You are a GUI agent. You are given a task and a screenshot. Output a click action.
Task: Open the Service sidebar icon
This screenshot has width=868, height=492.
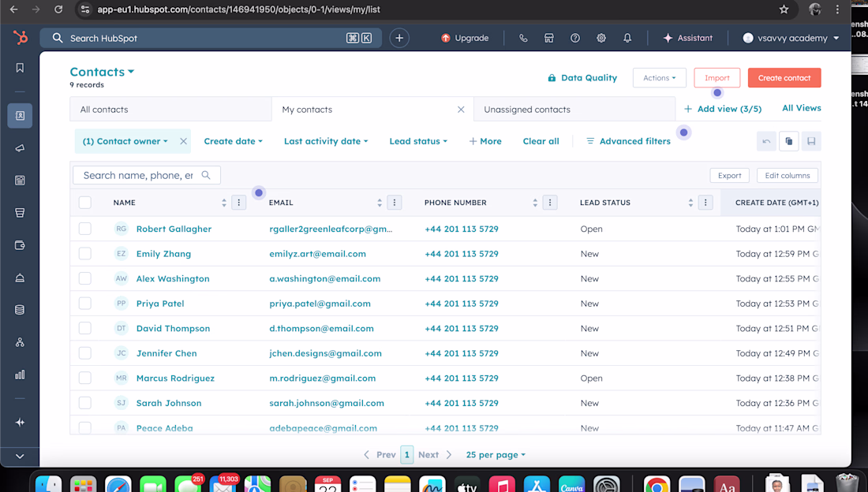tap(20, 278)
